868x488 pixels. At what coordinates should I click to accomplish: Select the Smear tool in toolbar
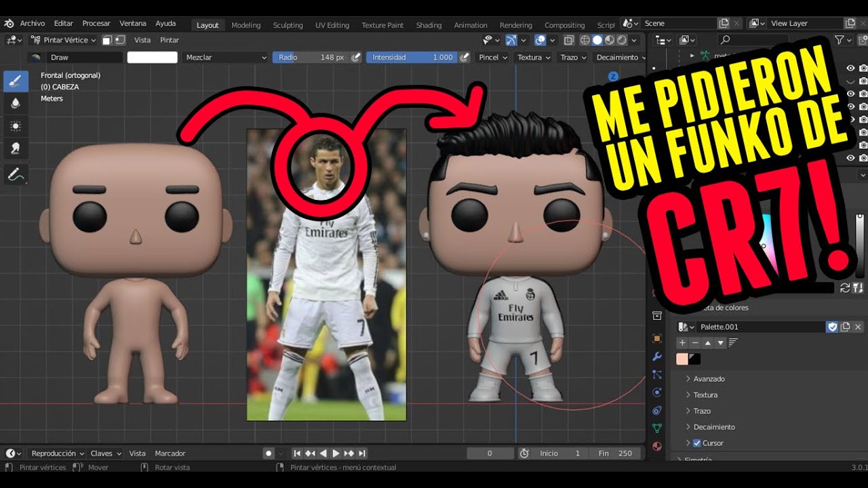click(x=16, y=148)
